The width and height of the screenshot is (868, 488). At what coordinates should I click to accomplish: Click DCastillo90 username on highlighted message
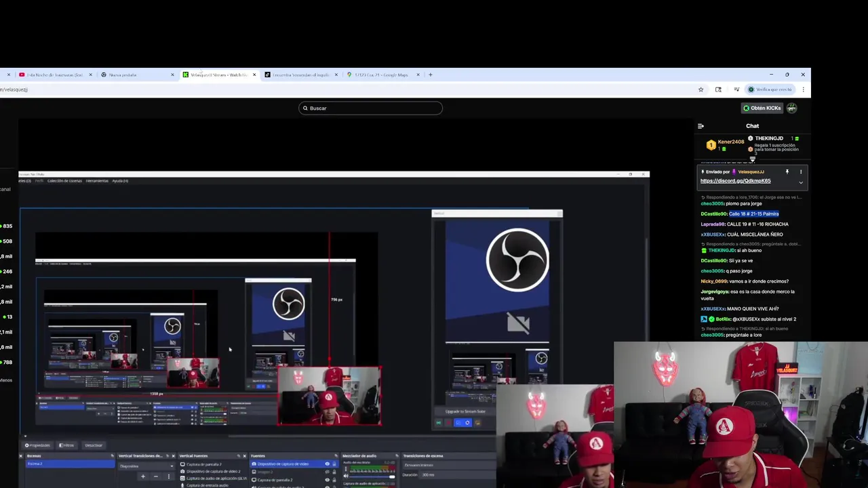point(714,213)
